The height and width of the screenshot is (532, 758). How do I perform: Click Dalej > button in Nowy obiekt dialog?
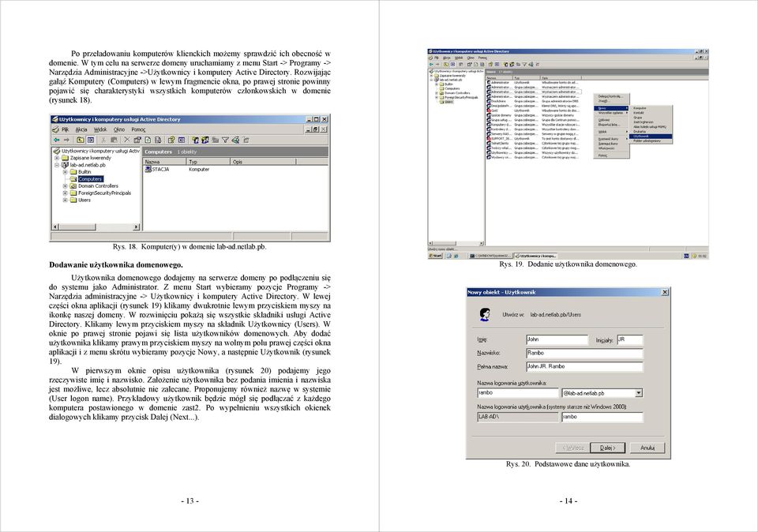608,448
